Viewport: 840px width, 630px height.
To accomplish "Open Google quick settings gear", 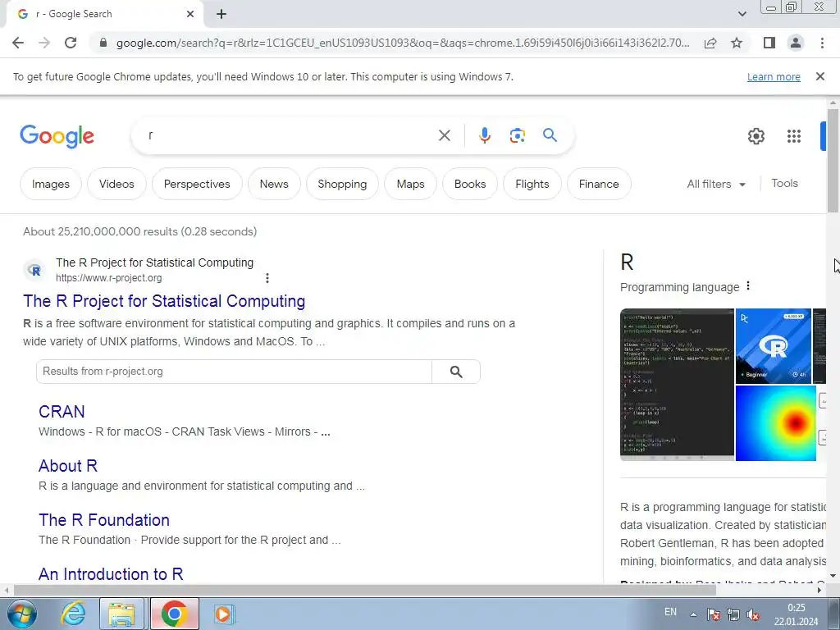I will [x=756, y=136].
